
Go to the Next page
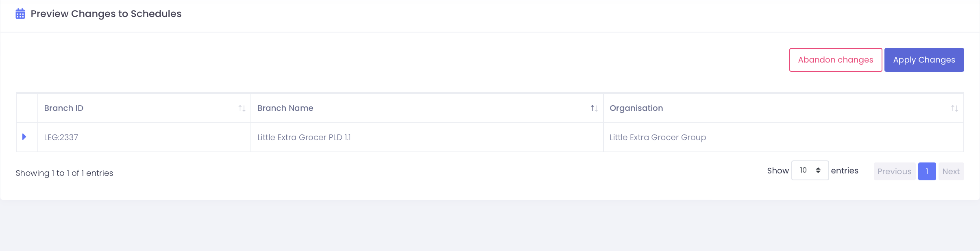(x=951, y=171)
